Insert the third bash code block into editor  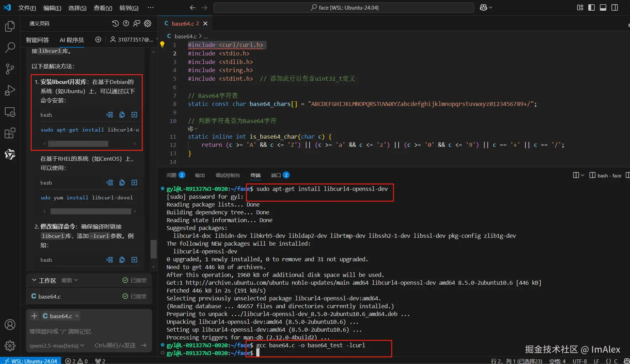click(x=110, y=259)
